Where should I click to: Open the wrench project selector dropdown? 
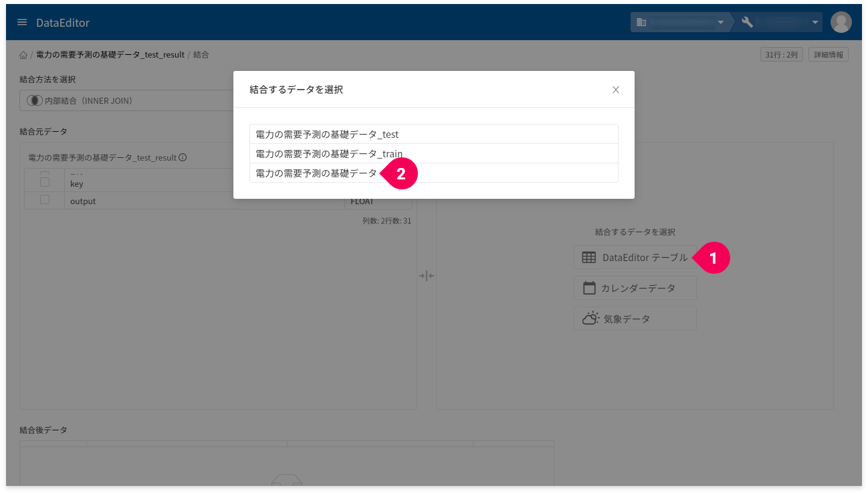(x=779, y=23)
